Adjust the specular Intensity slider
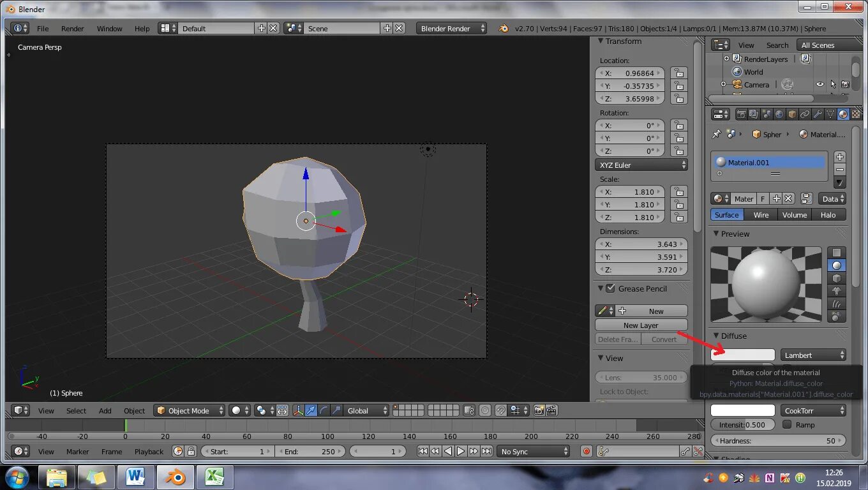This screenshot has height=490, width=868. pos(743,425)
